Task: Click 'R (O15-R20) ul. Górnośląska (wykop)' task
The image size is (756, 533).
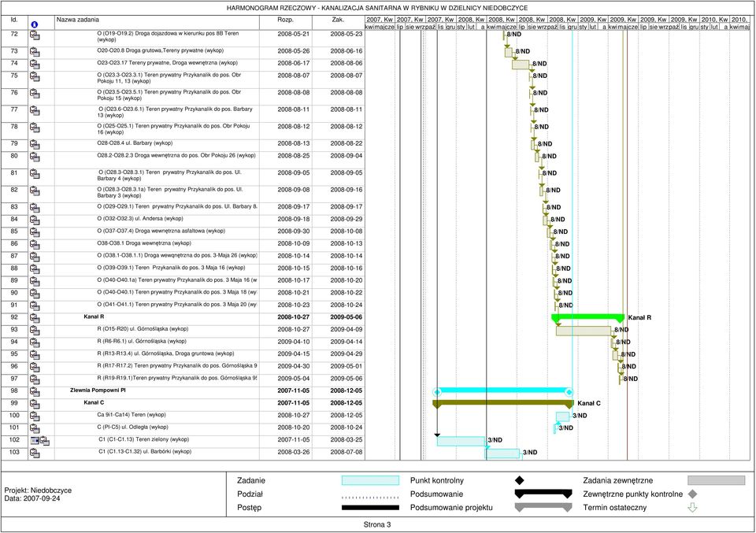Action: coord(143,329)
